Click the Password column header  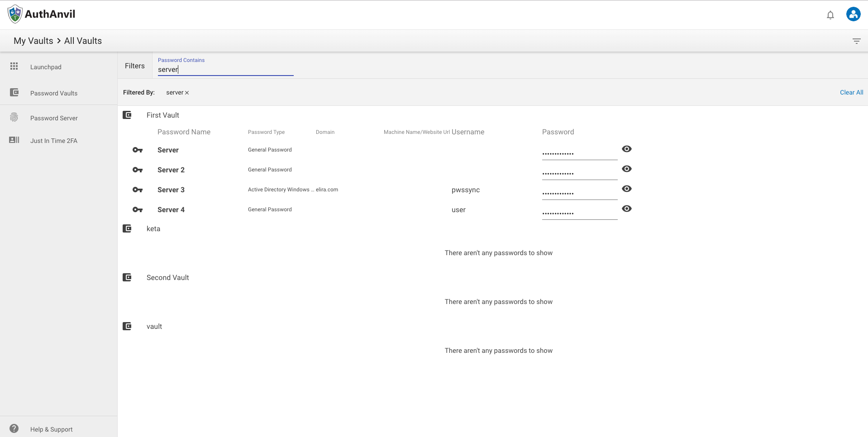pyautogui.click(x=558, y=132)
